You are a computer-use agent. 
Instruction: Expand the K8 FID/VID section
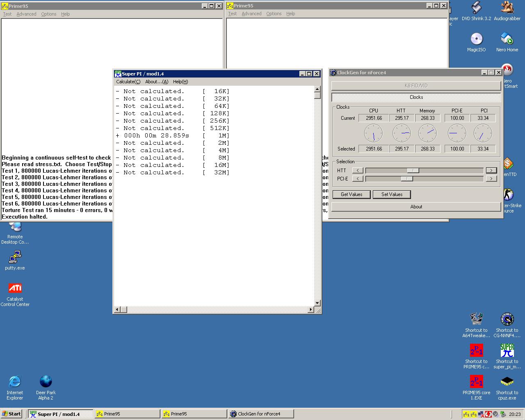pyautogui.click(x=416, y=86)
